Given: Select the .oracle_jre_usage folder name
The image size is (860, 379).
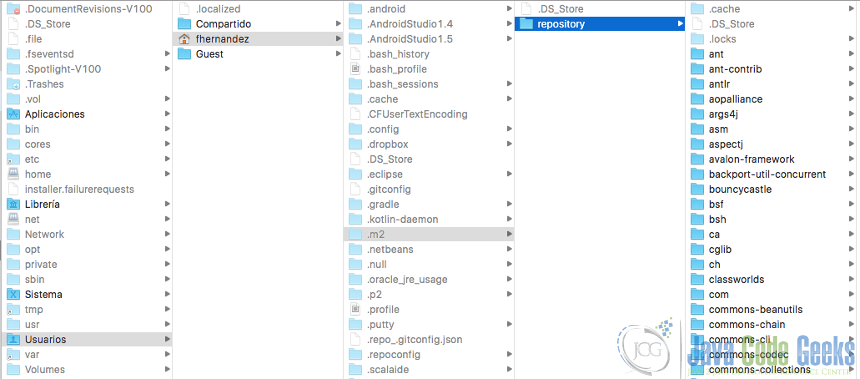Looking at the screenshot, I should point(407,279).
